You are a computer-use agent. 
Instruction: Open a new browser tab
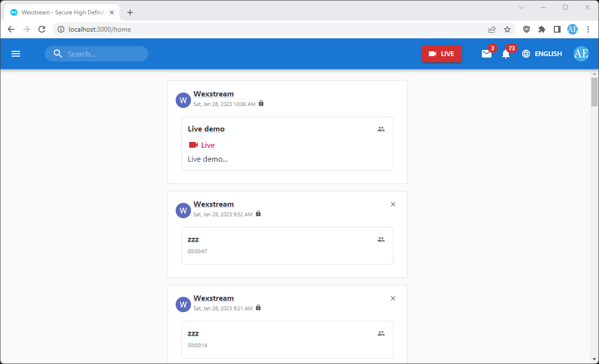click(130, 12)
